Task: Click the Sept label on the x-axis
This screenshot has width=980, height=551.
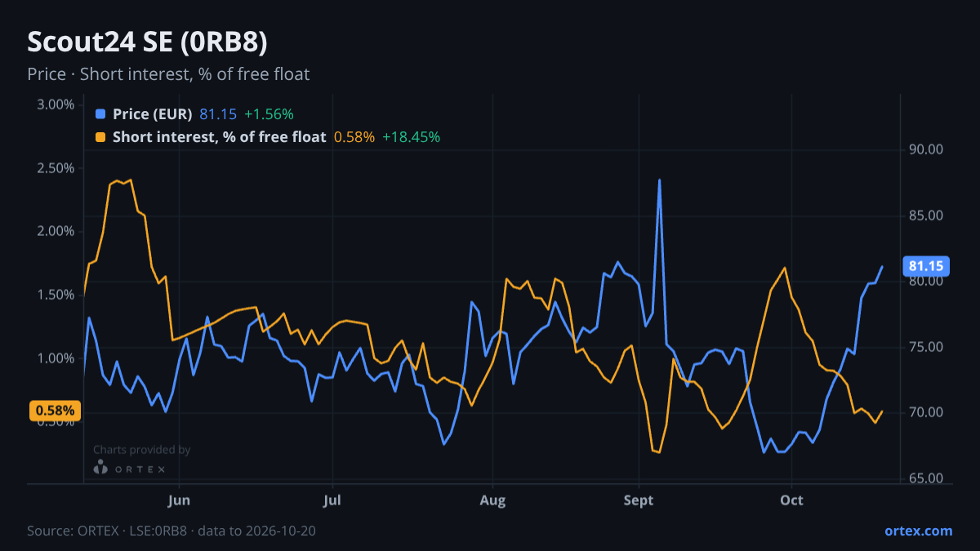Action: coord(639,500)
